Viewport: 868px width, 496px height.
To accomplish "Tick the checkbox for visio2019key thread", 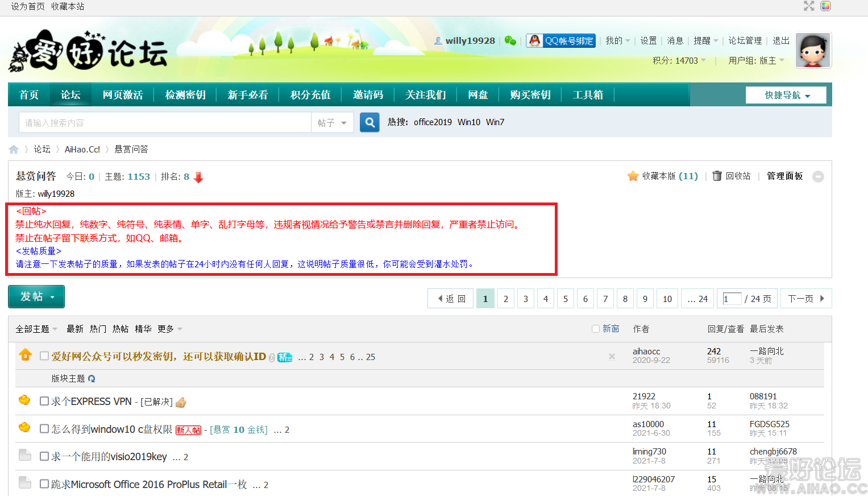I will tap(44, 456).
